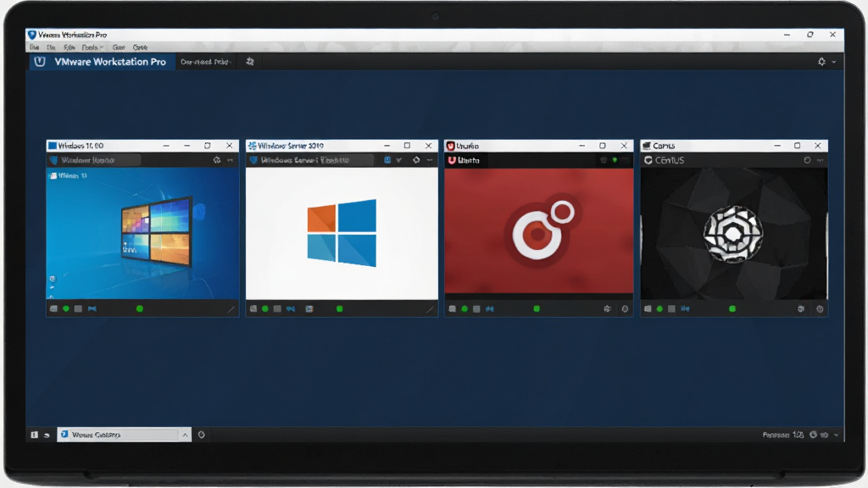Select the Windows 10 desktop preview thumbnail

coord(142,234)
